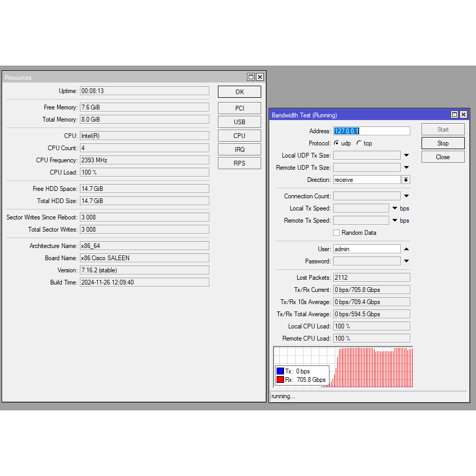The width and height of the screenshot is (476, 476).
Task: Stop the running bandwidth test
Action: (443, 143)
